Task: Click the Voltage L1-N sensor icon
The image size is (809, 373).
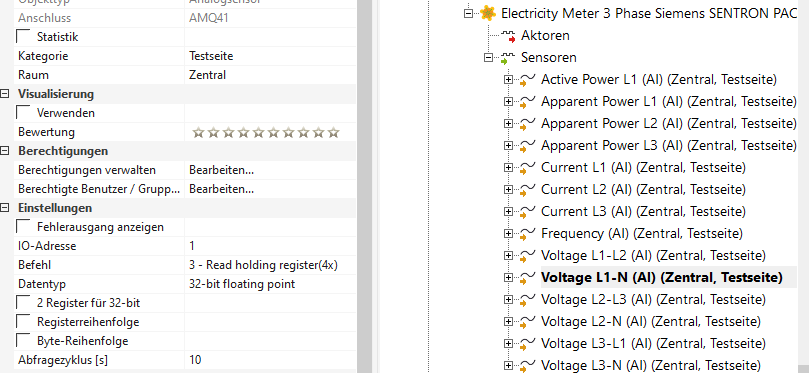Action: (x=527, y=278)
